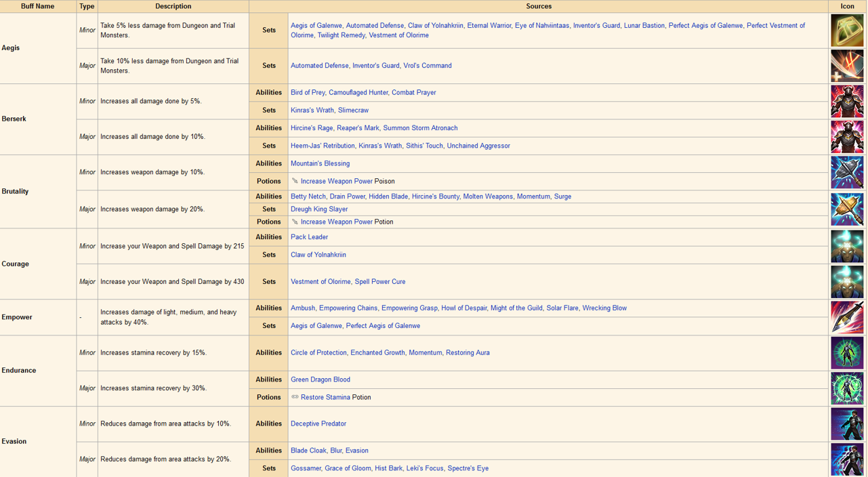Open the Howl of Despair link
This screenshot has width=868, height=477.
(x=464, y=308)
